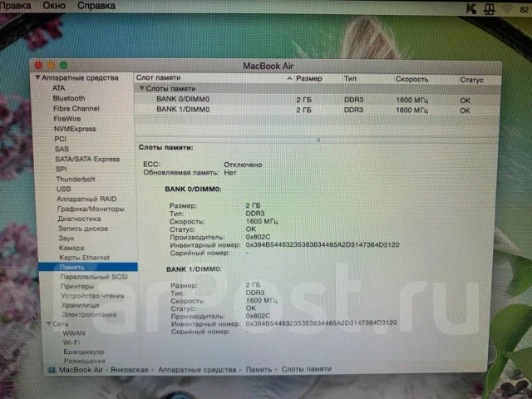Click the sort arrow in Слот памяти header
Screen dimensions: 532x399
289,78
